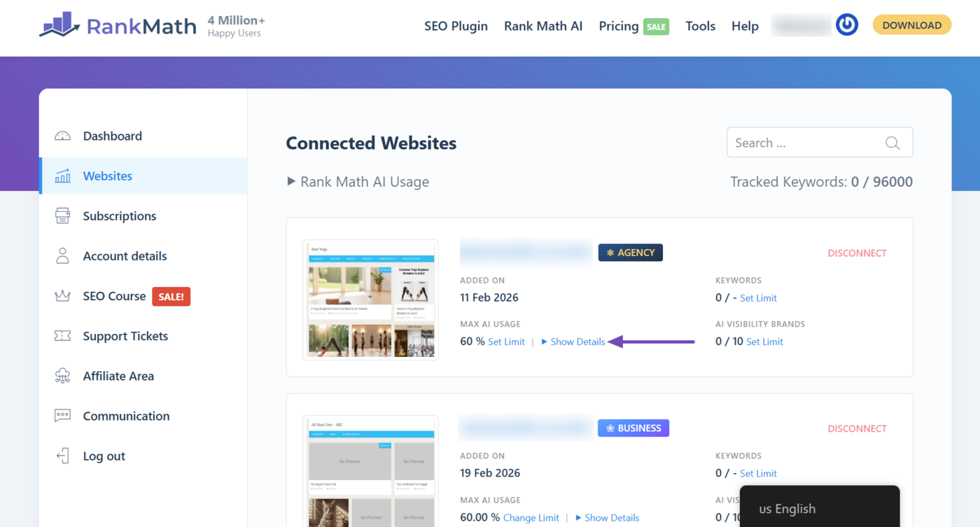The width and height of the screenshot is (980, 527).
Task: Disconnect the Agency website
Action: (857, 253)
